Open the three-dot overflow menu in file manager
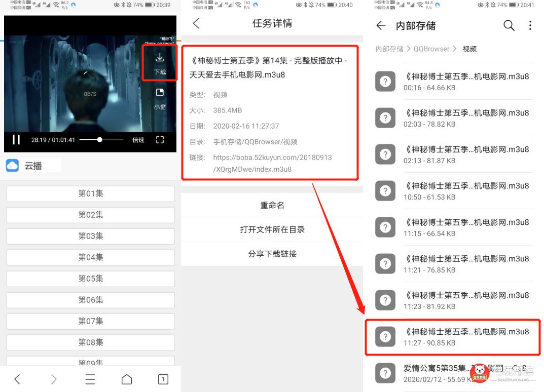Viewport: 544px width, 392px height. tap(530, 25)
